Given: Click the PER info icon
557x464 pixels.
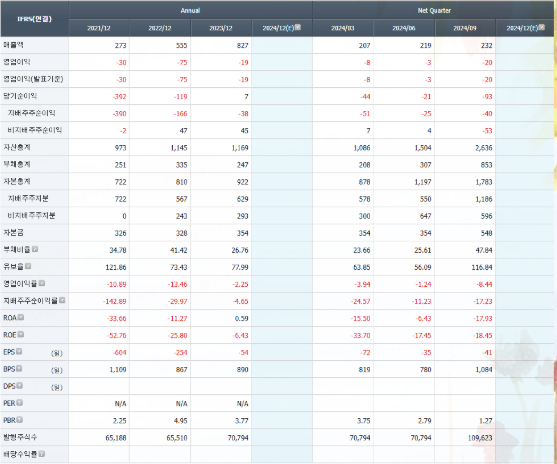Looking at the screenshot, I should coord(20,403).
